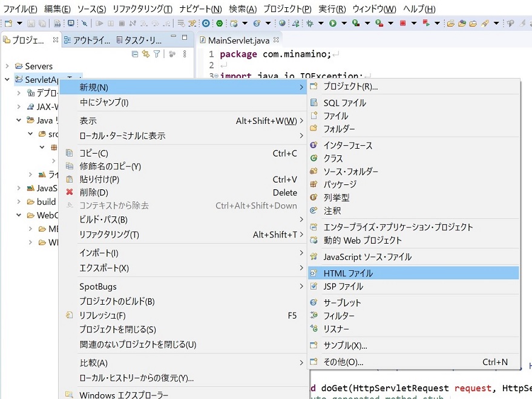Click the Save All toolbar icon
The image size is (532, 399).
(42, 23)
